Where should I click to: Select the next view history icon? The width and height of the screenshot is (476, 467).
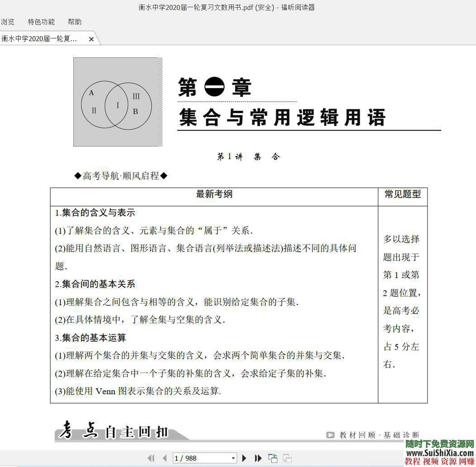pos(286,458)
